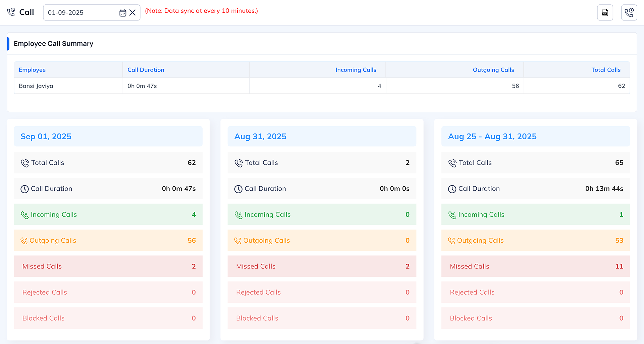Click Incoming Calls icon in Aug 25 - Aug 31 card
644x344 pixels.
pos(452,215)
